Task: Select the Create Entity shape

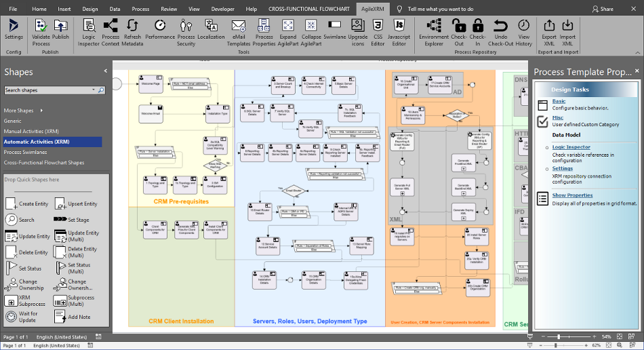Action: point(27,203)
